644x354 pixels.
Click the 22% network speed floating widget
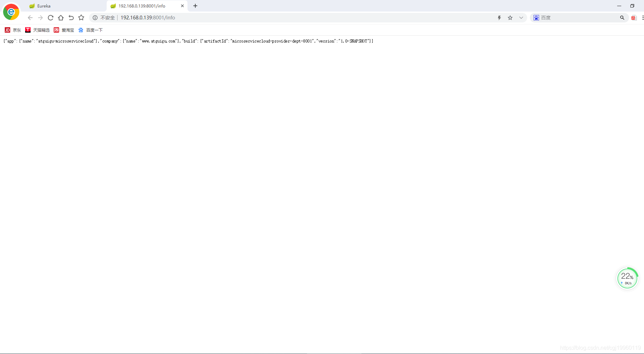[627, 279]
